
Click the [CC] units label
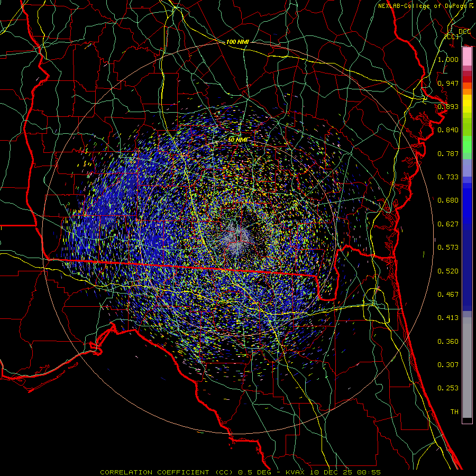(x=451, y=36)
